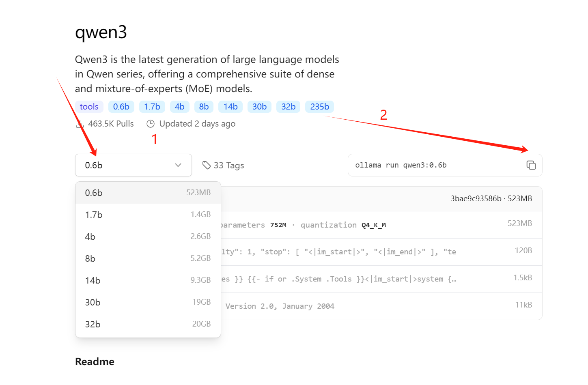
Task: Open the stop tokens params row
Action: point(381,252)
